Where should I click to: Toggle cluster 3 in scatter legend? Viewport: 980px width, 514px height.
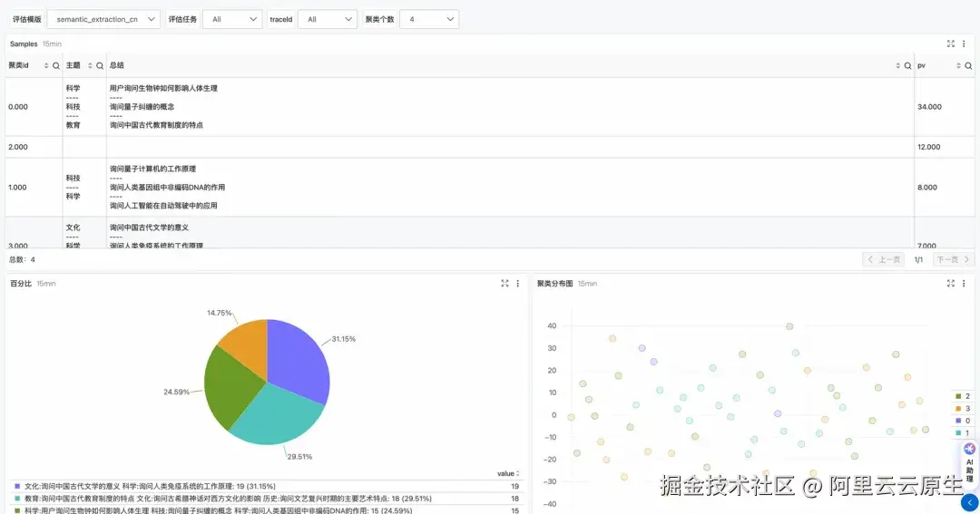click(963, 409)
